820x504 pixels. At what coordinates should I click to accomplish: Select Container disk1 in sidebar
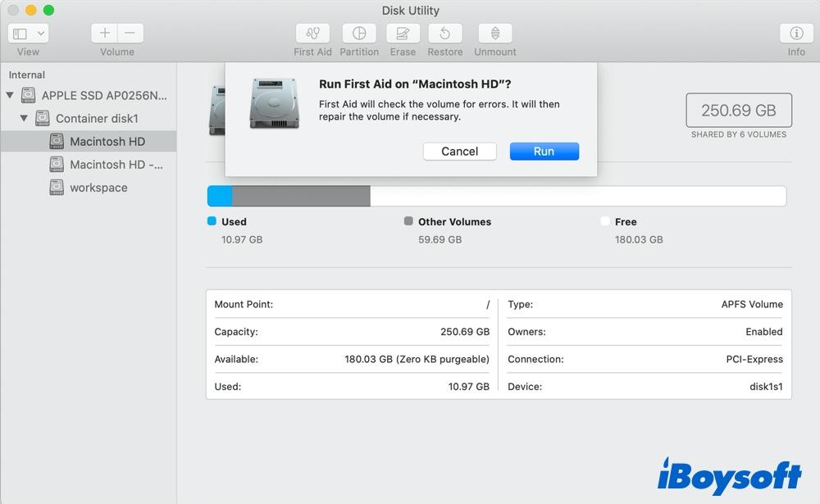coord(97,119)
